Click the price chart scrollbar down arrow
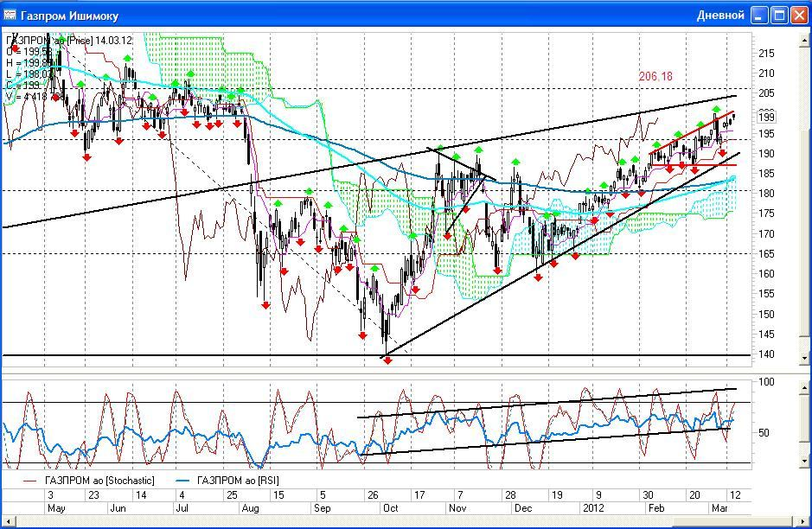The width and height of the screenshot is (812, 529). pyautogui.click(x=804, y=358)
